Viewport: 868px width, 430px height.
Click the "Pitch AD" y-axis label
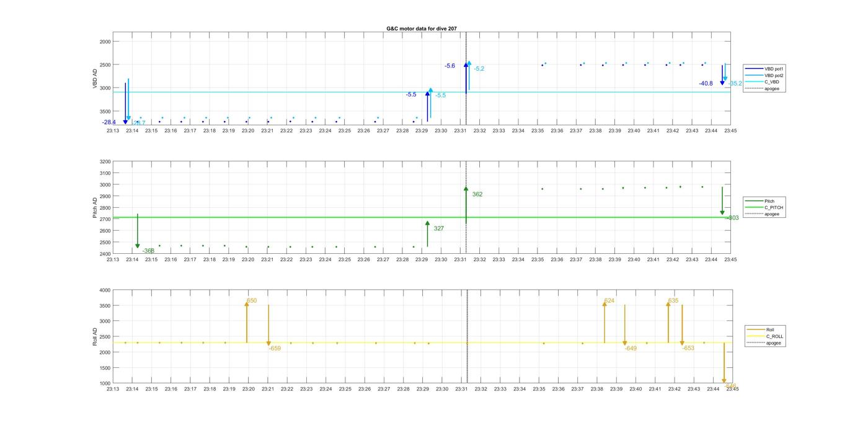pyautogui.click(x=95, y=208)
